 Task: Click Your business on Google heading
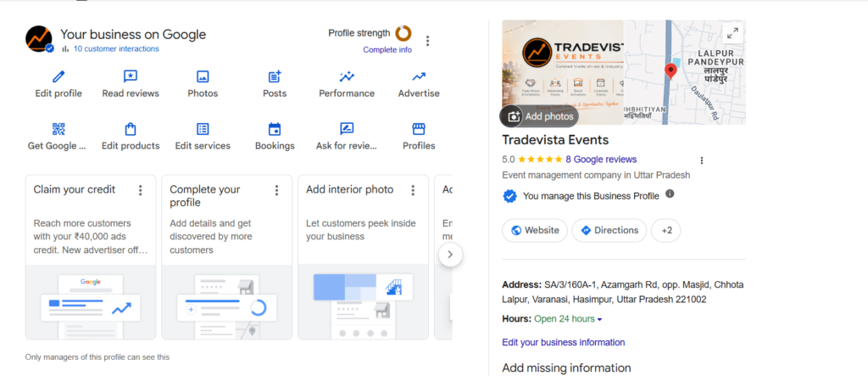pyautogui.click(x=133, y=35)
